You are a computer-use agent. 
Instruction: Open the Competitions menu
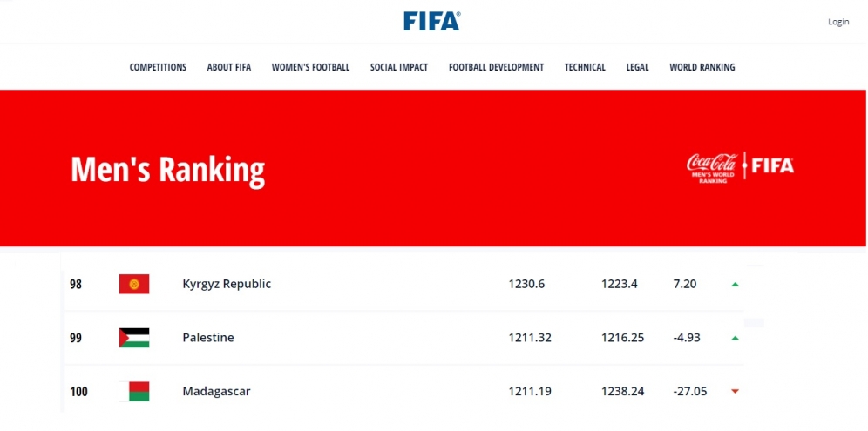point(158,68)
